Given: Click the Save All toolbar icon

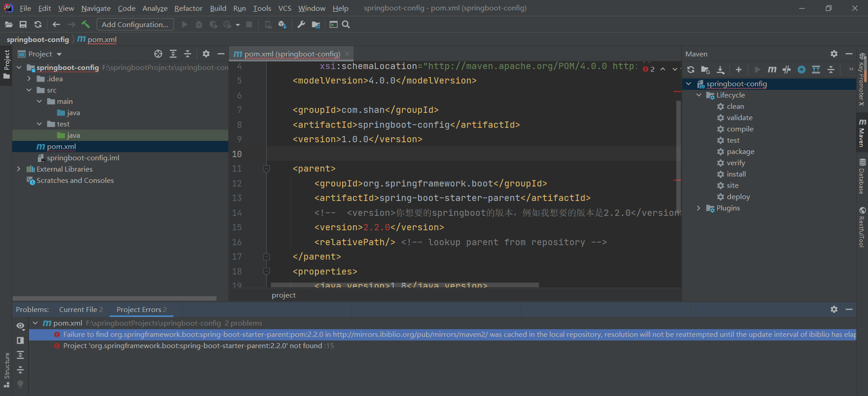Looking at the screenshot, I should click(23, 24).
